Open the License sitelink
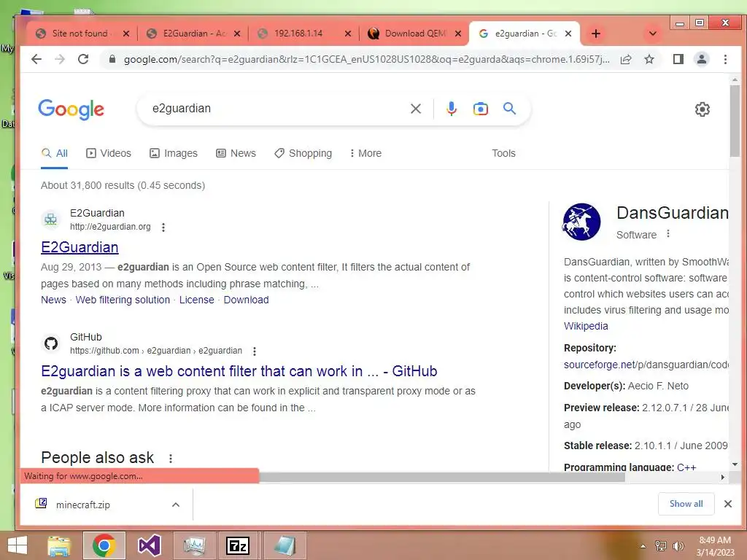 coord(197,300)
